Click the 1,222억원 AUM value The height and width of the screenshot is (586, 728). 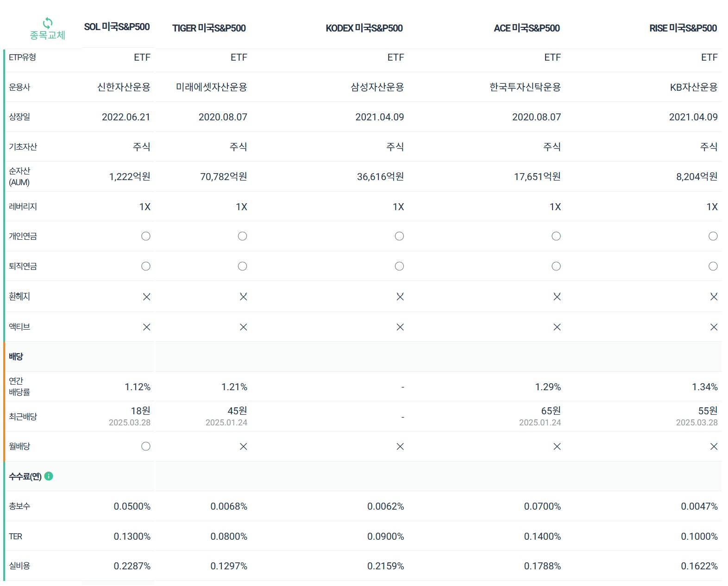click(x=130, y=176)
